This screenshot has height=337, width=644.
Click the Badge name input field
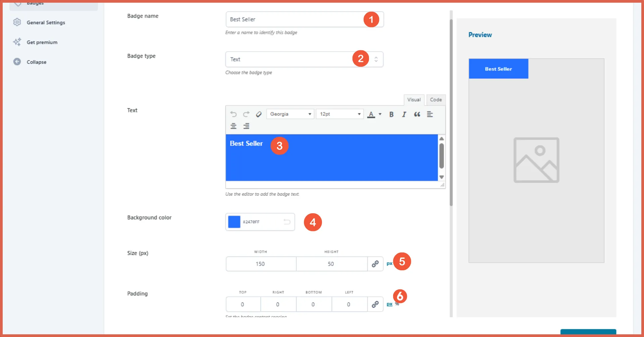[293, 19]
